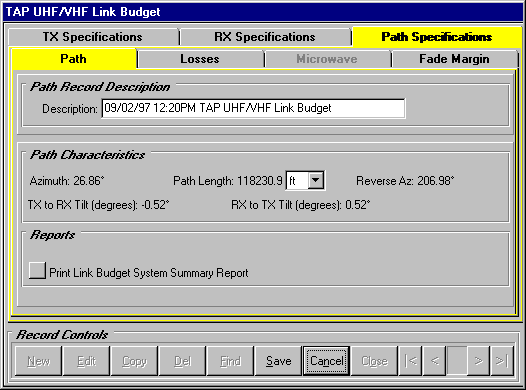Select the Path Specifications tab
Viewport: 526px width, 390px height.
436,37
